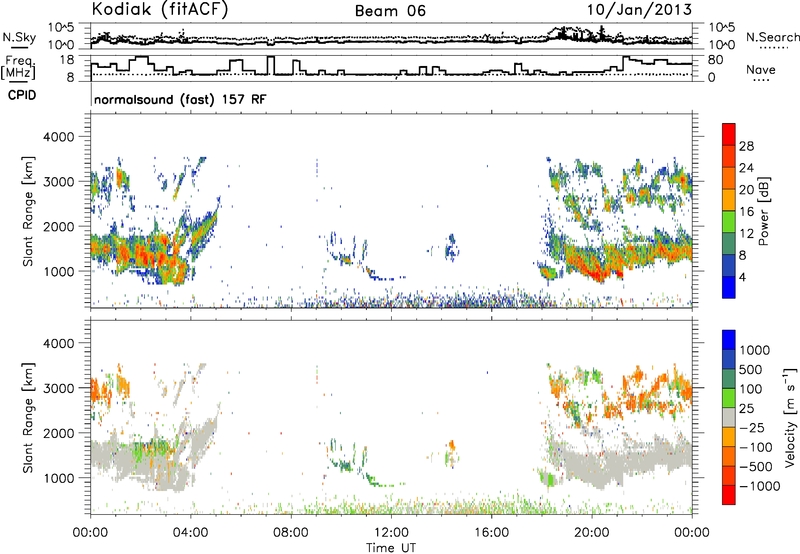Click the "Kodiak (fitACF)" plot title

point(160,10)
